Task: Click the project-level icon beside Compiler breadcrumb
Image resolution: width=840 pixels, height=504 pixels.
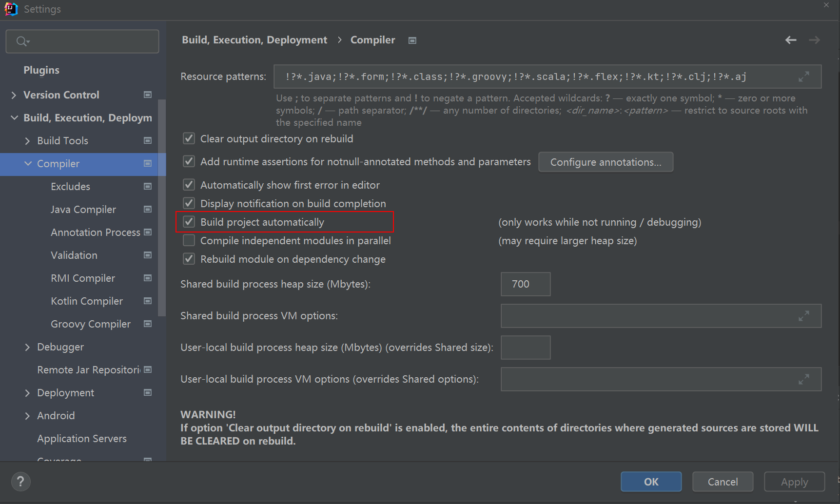Action: pyautogui.click(x=412, y=40)
